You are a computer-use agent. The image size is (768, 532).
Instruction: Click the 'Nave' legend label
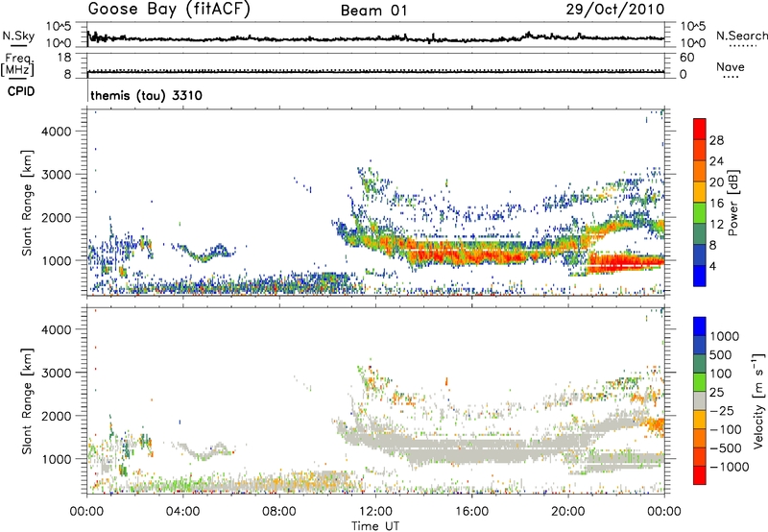731,66
